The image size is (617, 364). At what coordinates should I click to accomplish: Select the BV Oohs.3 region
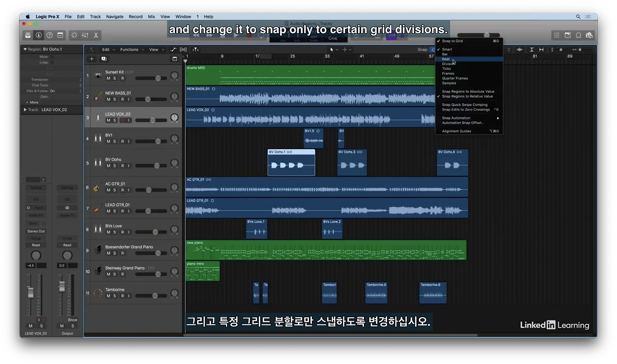coord(352,162)
